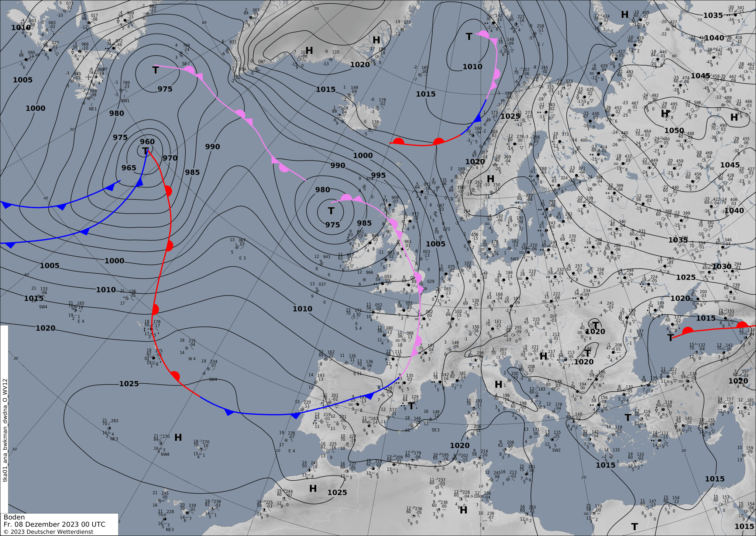Select the H marker inside Atlantic 1025 isobar
This screenshot has width=756, height=536.
click(x=178, y=438)
